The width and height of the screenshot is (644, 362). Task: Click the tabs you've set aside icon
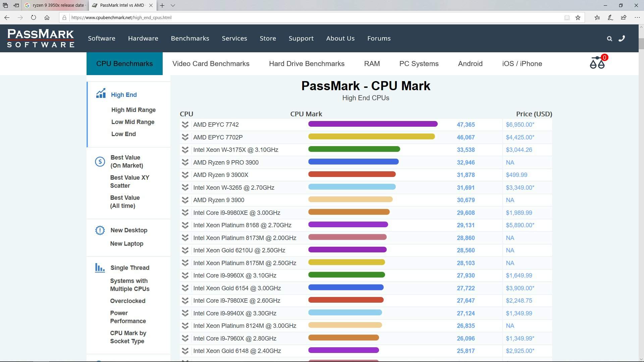5,5
